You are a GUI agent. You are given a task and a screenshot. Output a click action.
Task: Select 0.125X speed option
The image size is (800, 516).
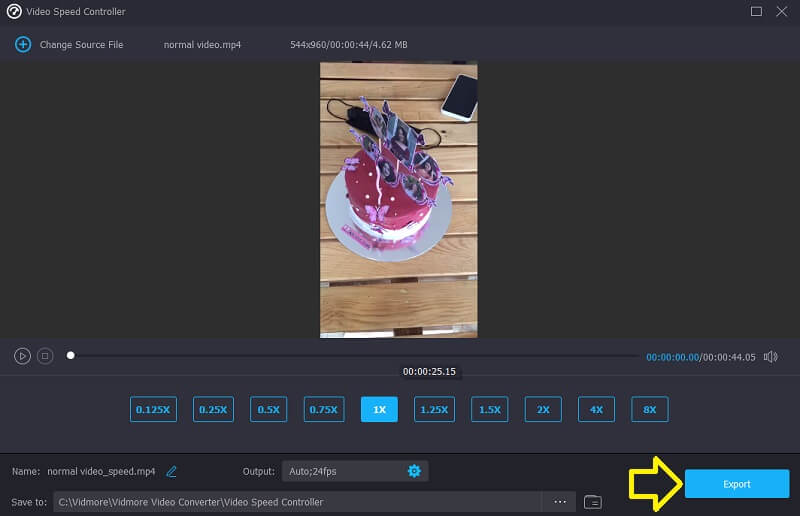(x=153, y=409)
